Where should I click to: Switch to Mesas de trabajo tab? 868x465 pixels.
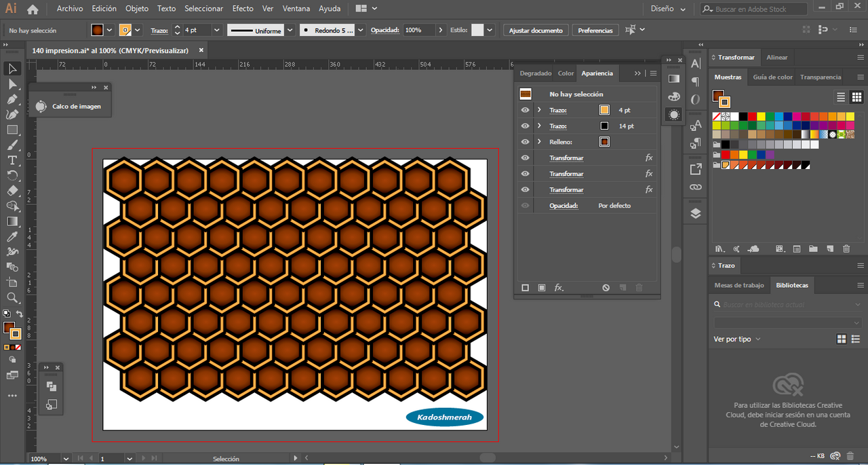tap(739, 285)
